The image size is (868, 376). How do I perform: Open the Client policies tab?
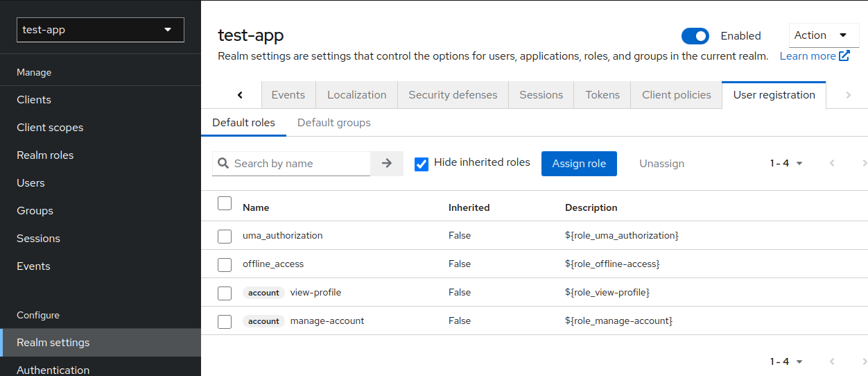click(x=677, y=95)
